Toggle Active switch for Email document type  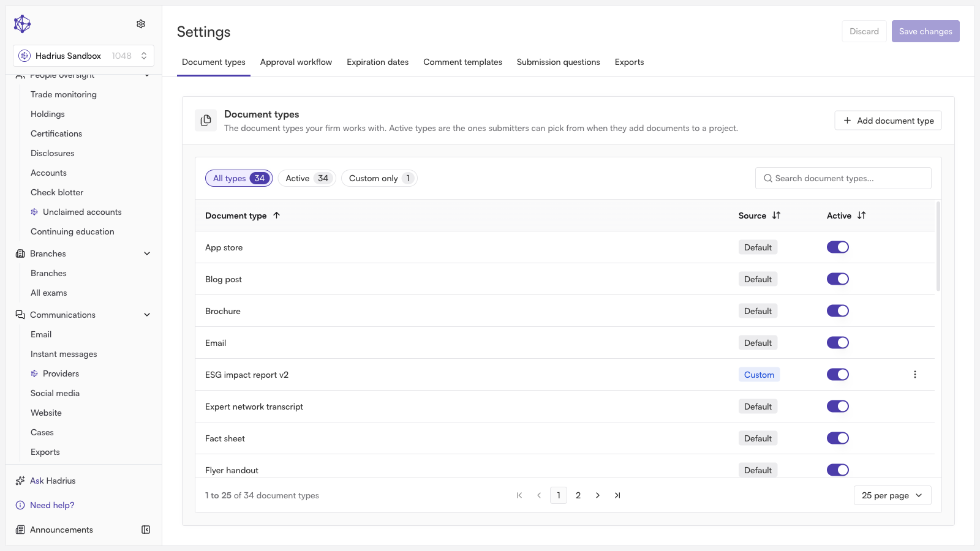(x=838, y=343)
